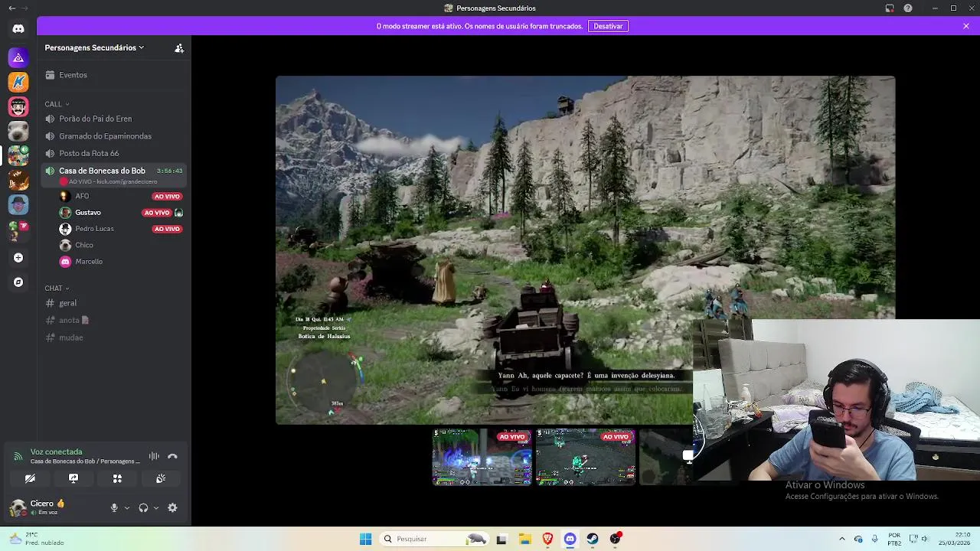Open inbox icon in title bar

(x=890, y=8)
